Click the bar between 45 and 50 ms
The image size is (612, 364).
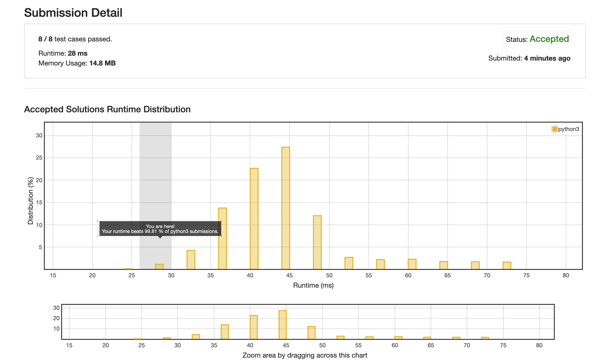pyautogui.click(x=317, y=242)
